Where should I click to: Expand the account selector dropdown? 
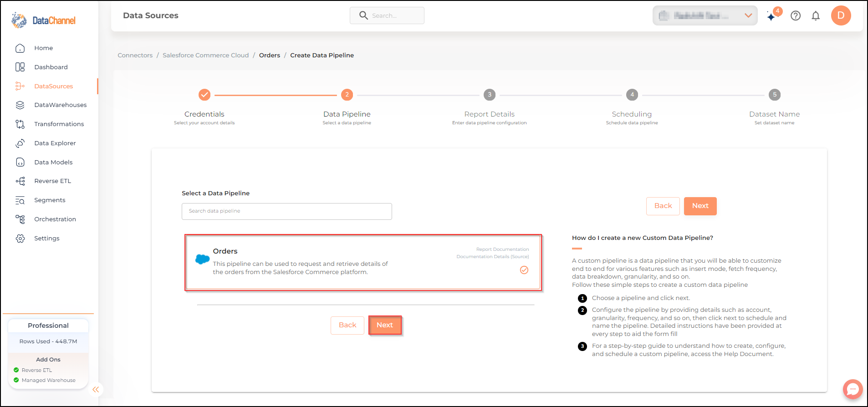click(x=705, y=15)
